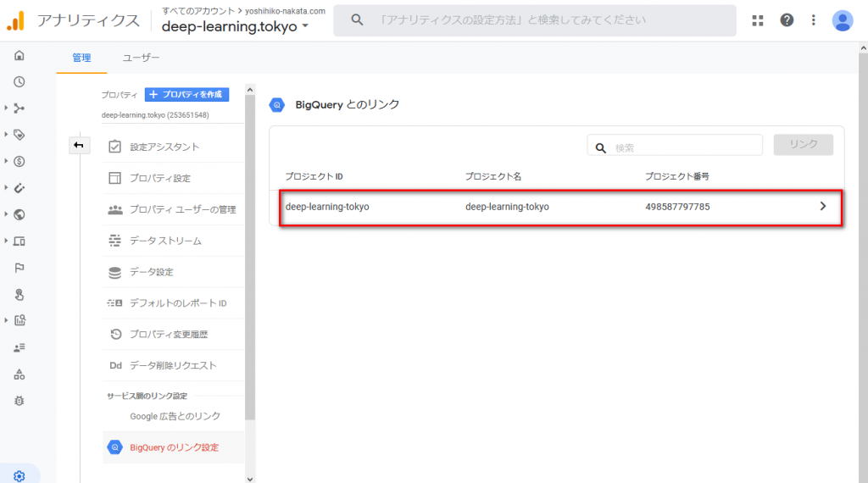This screenshot has width=868, height=483.
Task: Click the property menu scrollbar up arrow
Action: (250, 90)
